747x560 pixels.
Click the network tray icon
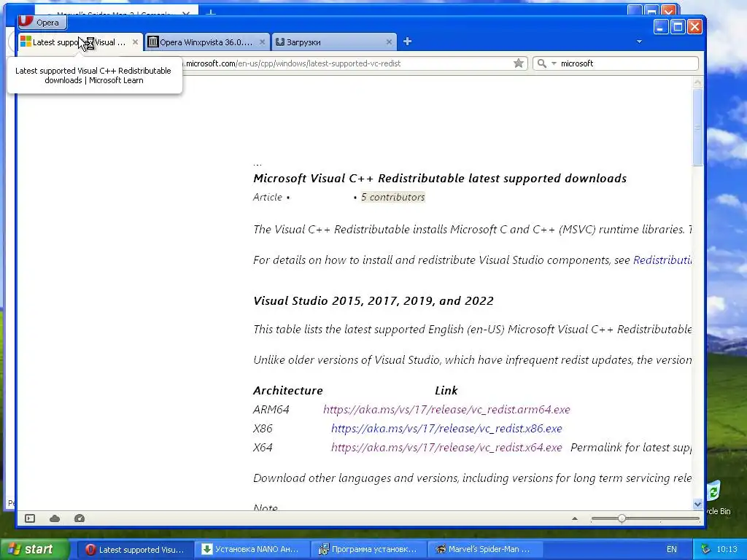[706, 550]
